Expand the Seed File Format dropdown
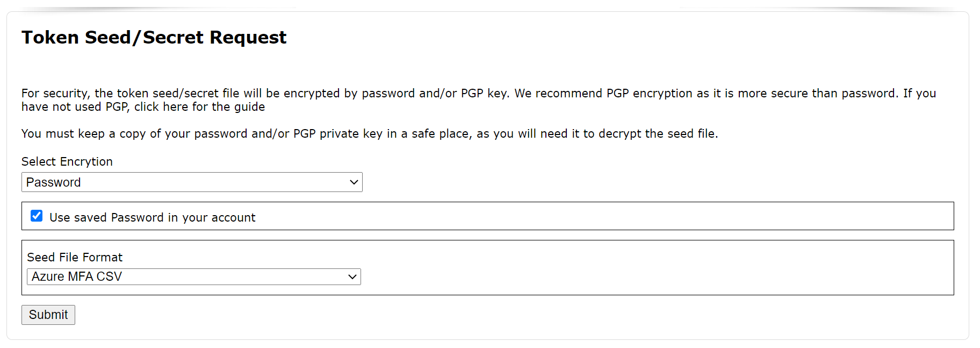Image resolution: width=980 pixels, height=348 pixels. (x=193, y=277)
